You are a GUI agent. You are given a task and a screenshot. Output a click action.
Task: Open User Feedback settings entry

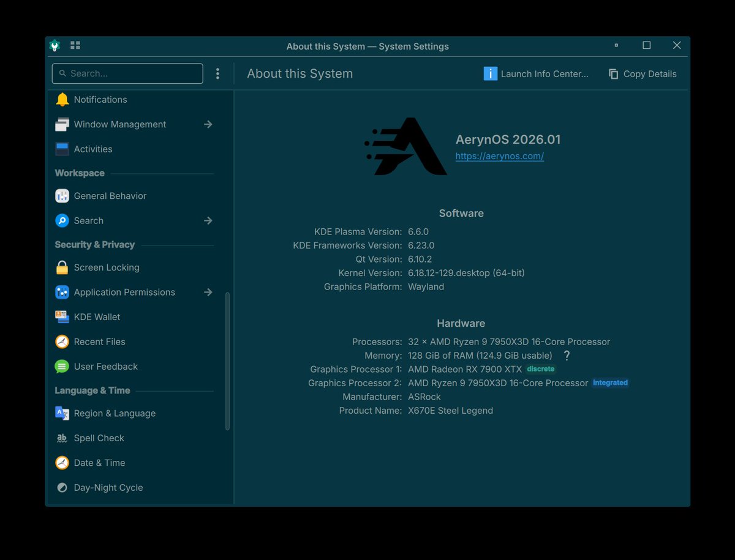click(x=134, y=367)
